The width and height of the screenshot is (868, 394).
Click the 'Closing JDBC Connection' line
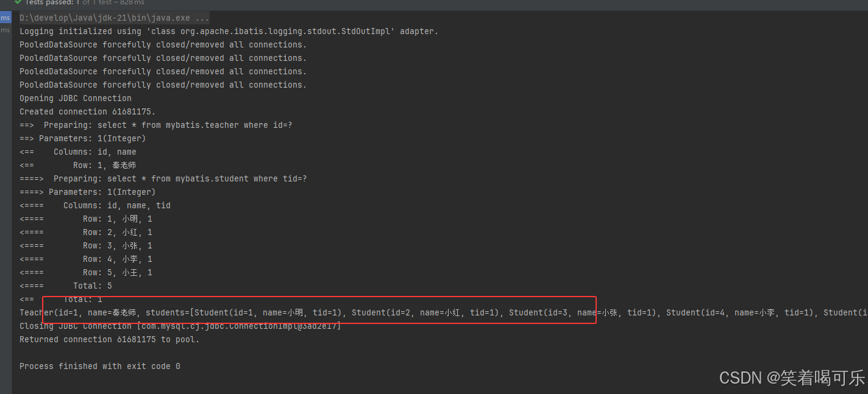click(180, 326)
